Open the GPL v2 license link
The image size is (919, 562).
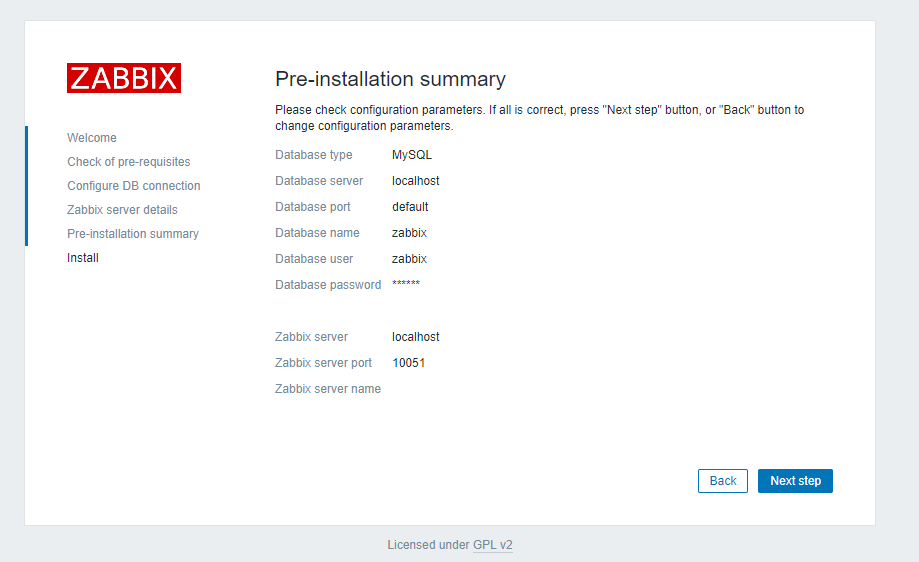pyautogui.click(x=492, y=544)
